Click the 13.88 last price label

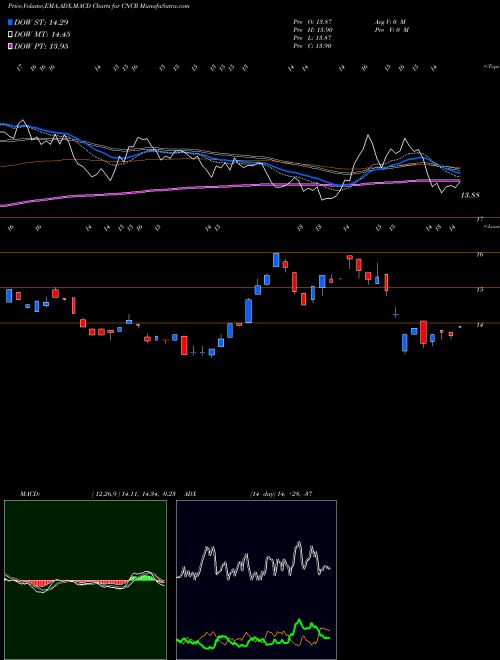[470, 195]
